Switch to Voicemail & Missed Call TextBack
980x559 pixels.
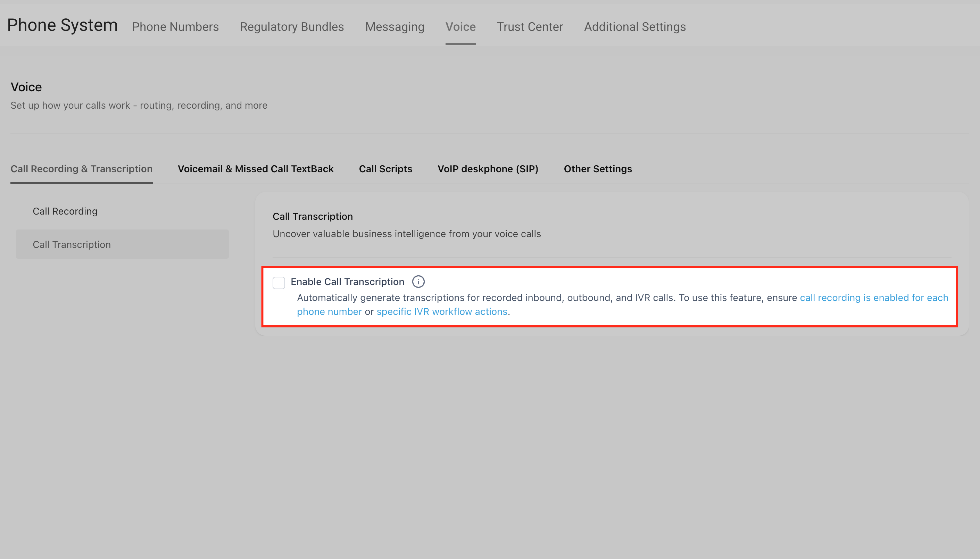(255, 169)
